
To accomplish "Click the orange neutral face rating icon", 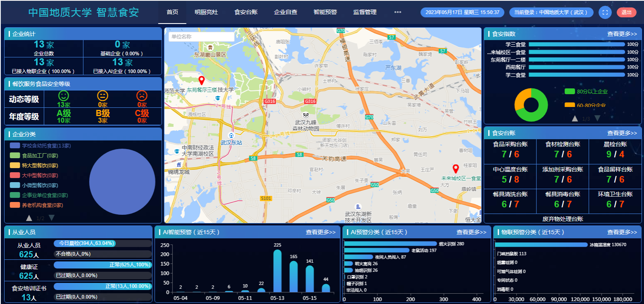I will pos(103,96).
